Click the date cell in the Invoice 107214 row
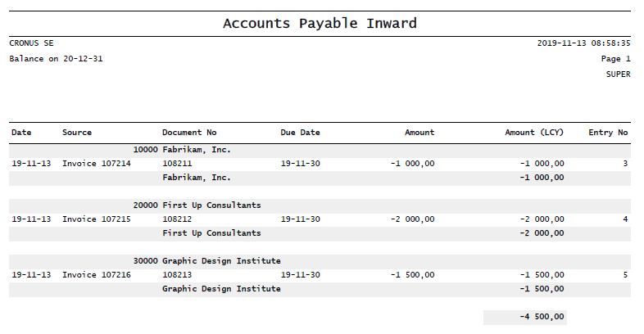 31,163
